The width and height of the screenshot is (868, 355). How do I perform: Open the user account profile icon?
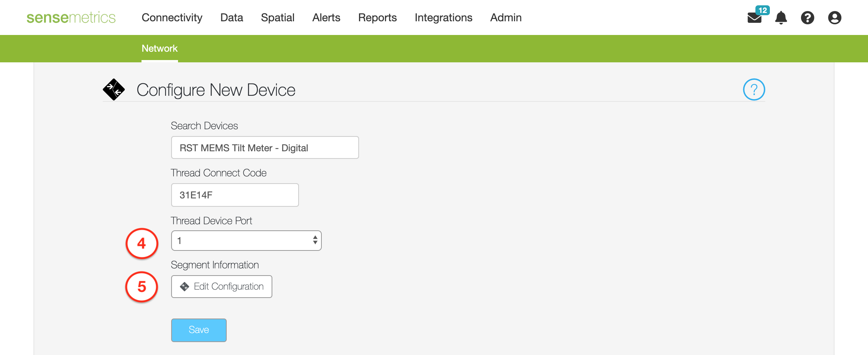point(834,17)
